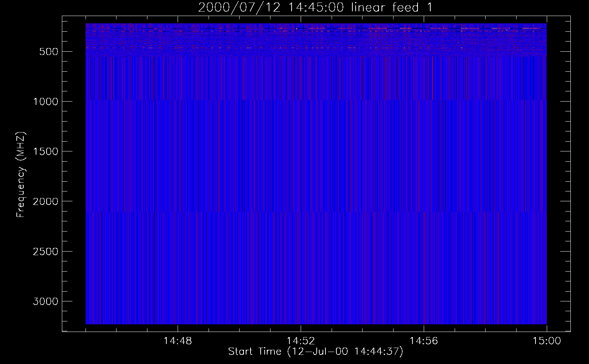Click the 'Frequency (MHZ)' axis label

coord(21,174)
